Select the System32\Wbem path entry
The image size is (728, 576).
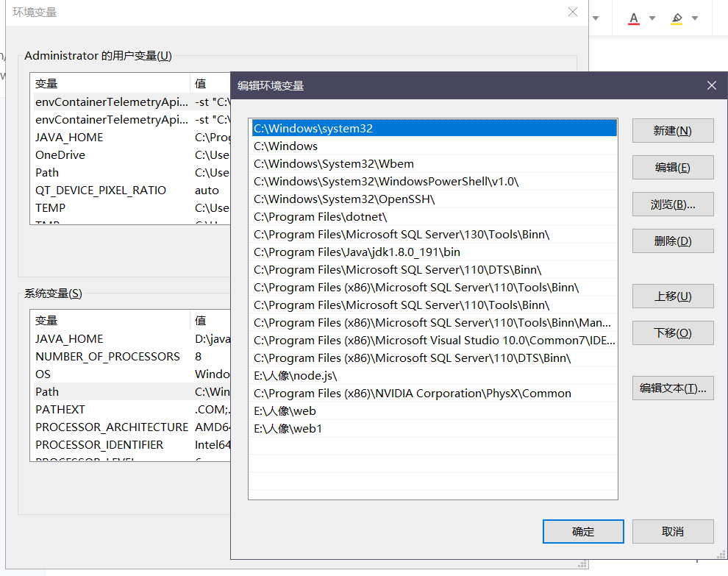click(x=434, y=163)
